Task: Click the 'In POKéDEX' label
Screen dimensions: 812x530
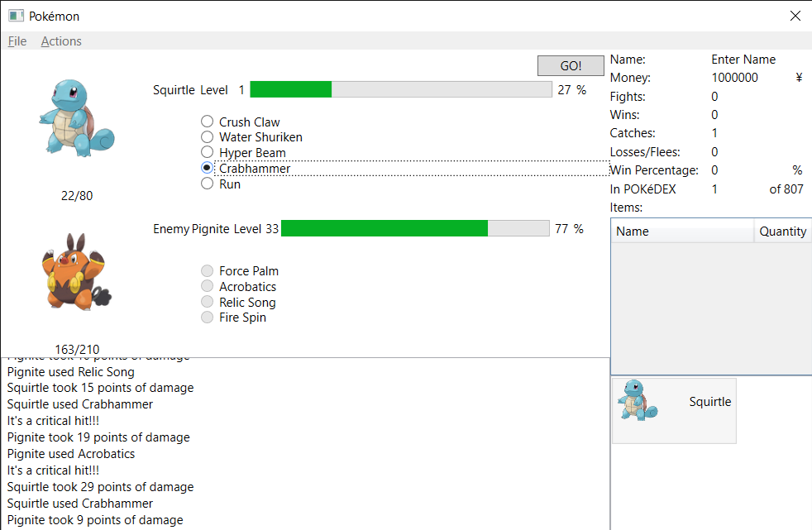Action: pos(642,189)
